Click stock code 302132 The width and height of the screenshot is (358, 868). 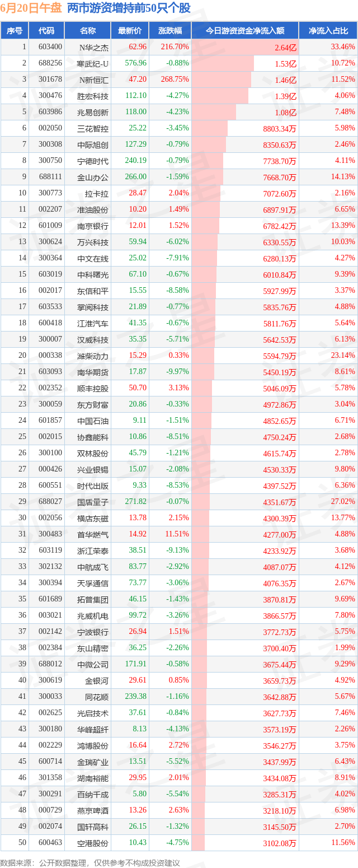click(50, 567)
